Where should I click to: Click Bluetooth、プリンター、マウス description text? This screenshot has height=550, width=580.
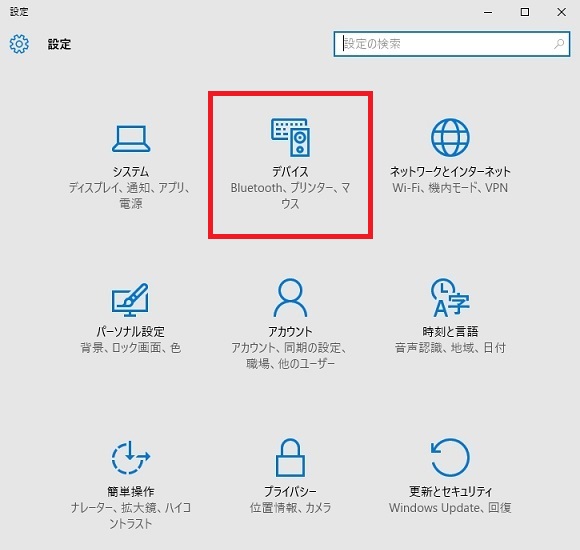coord(290,196)
